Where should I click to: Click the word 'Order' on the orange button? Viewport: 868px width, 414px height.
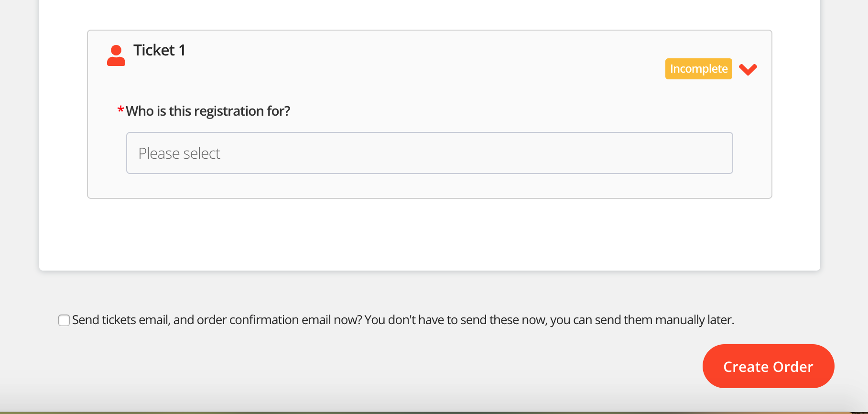coord(793,367)
